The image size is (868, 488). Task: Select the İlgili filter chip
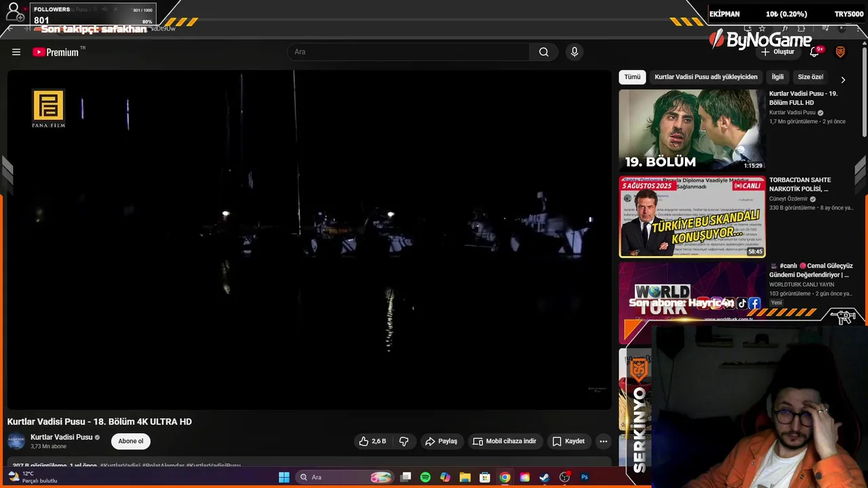[x=777, y=77]
